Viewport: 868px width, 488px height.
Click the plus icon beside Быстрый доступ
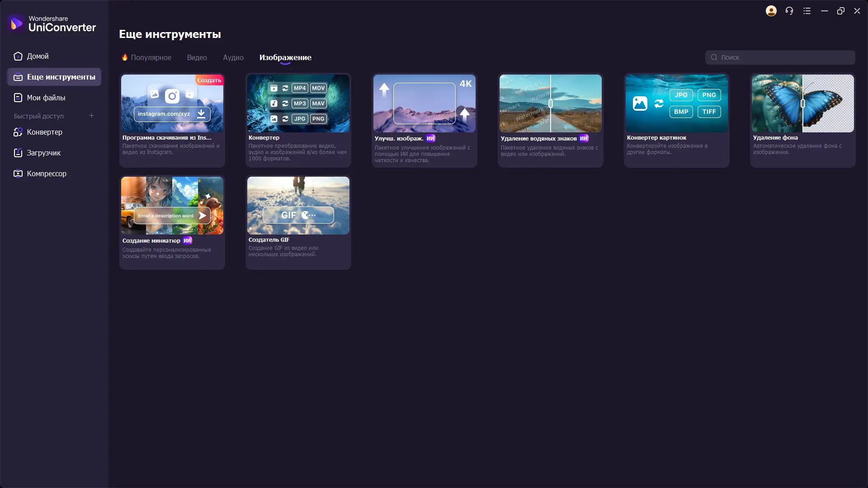91,116
